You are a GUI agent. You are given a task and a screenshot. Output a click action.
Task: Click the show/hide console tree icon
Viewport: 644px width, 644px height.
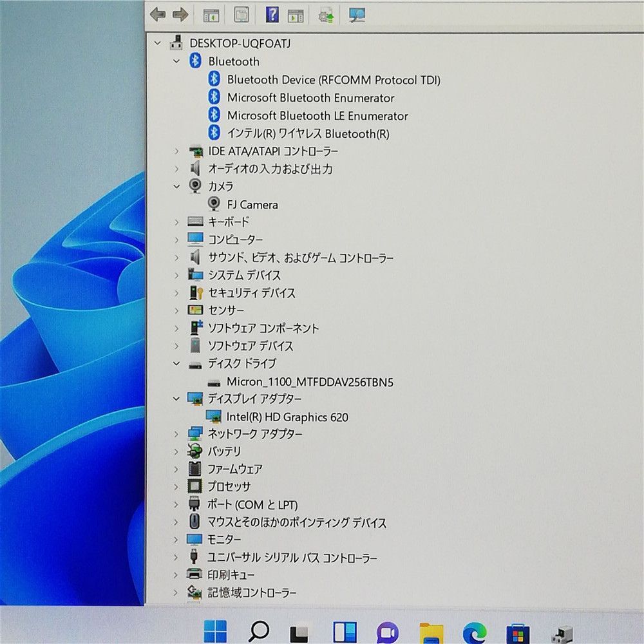click(x=211, y=15)
